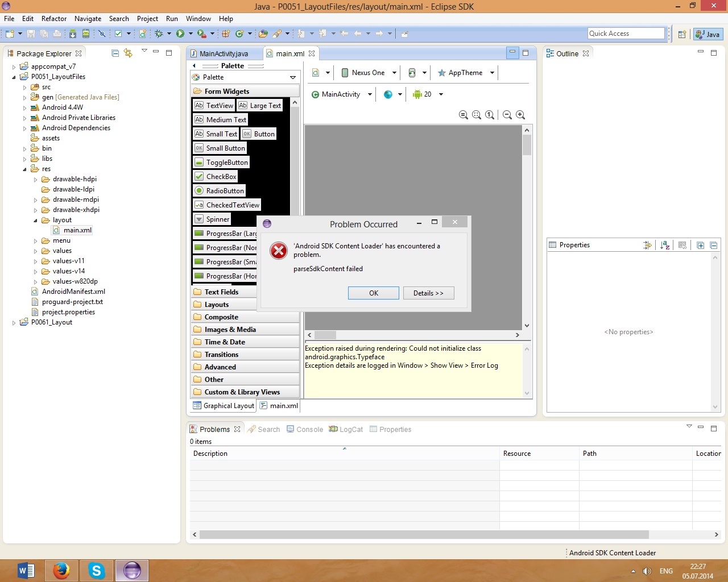Click Zoom to Fit icon in layout editor
728x582 pixels.
477,115
